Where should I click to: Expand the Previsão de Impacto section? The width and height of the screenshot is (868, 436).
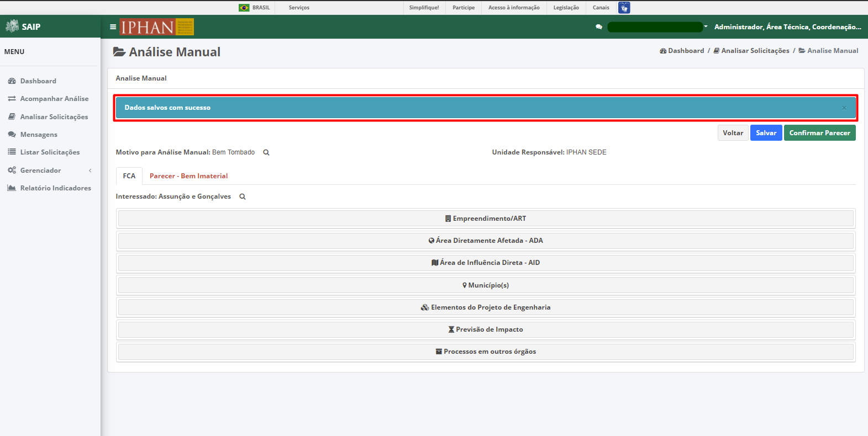point(486,329)
